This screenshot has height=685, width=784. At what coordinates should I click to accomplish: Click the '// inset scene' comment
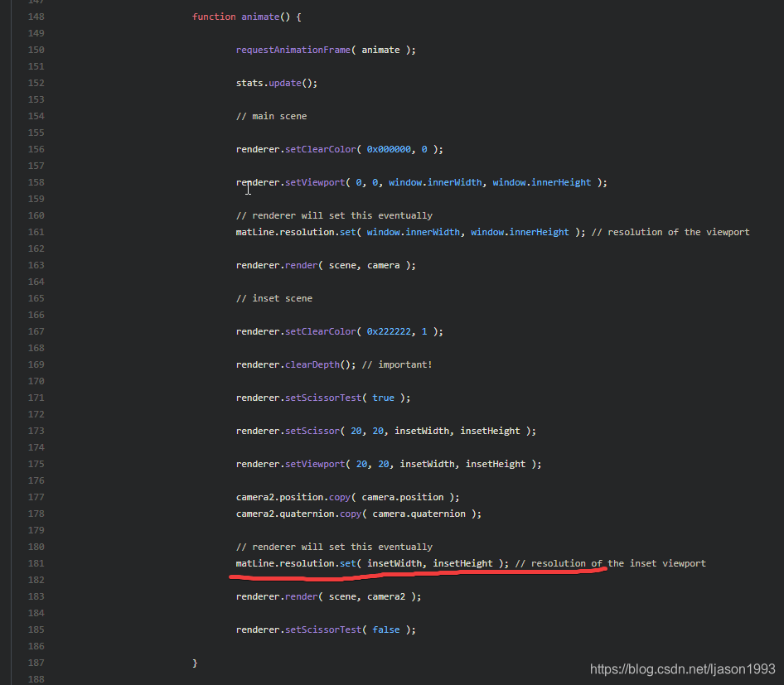tap(274, 298)
